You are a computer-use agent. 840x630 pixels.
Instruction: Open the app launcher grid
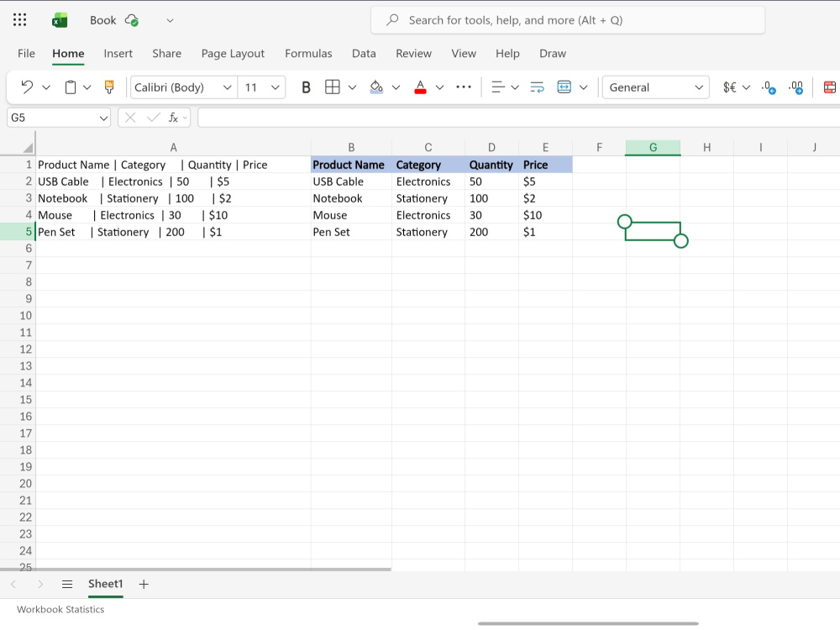(x=20, y=20)
